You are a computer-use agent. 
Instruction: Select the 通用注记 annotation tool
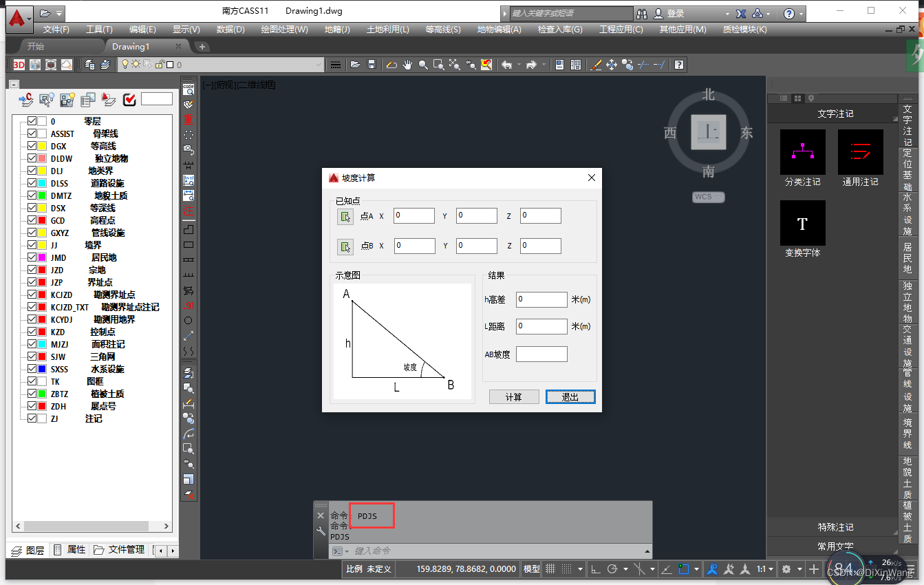click(x=860, y=153)
